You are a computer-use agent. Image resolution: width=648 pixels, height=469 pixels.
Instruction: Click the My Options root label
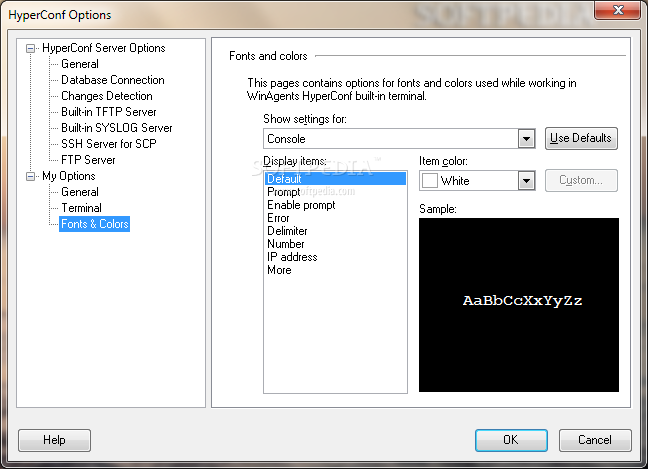(x=69, y=176)
